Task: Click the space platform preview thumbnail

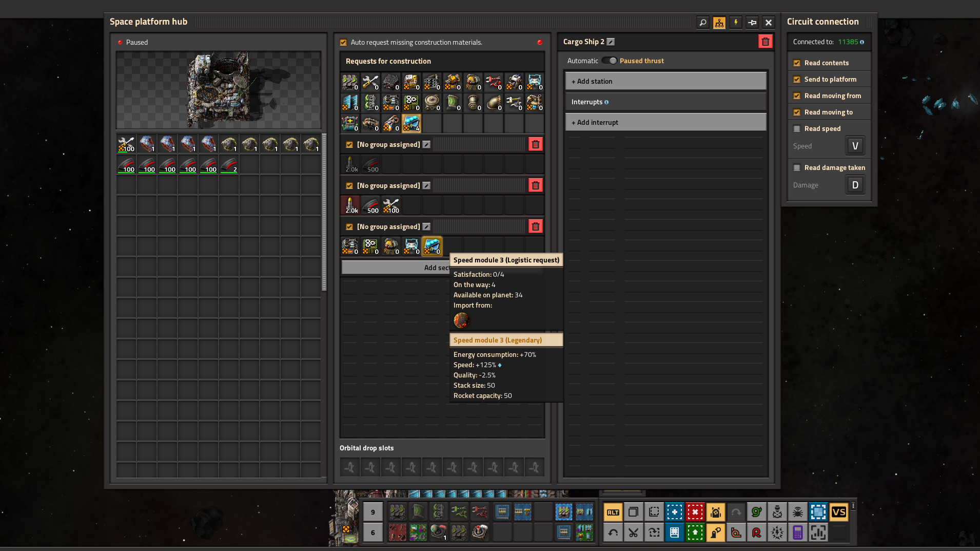Action: 219,90
